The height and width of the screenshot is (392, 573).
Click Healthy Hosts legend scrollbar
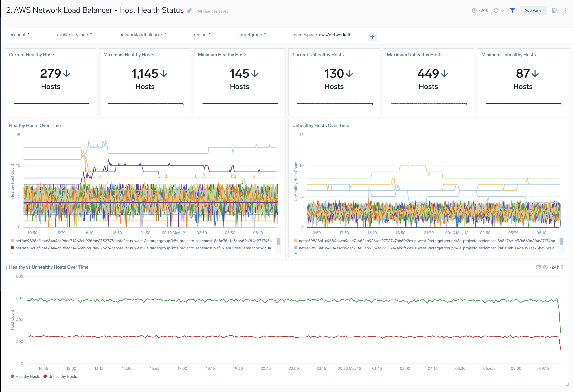tap(278, 241)
